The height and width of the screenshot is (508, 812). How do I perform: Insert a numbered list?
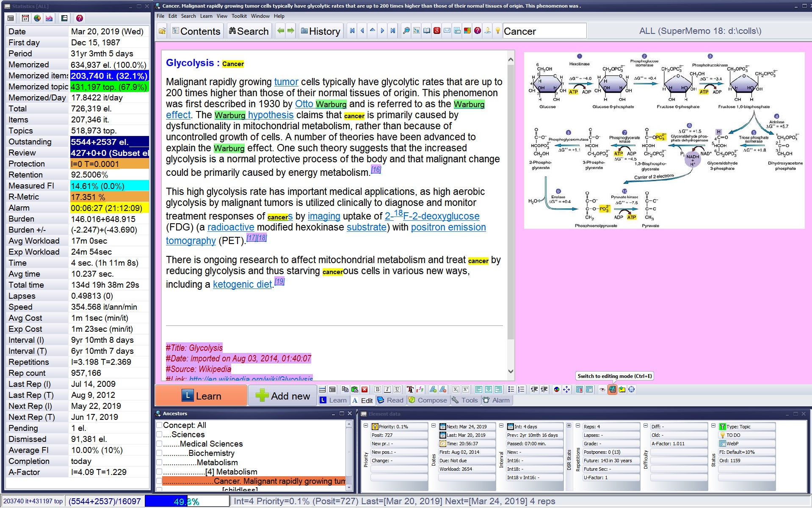point(521,389)
